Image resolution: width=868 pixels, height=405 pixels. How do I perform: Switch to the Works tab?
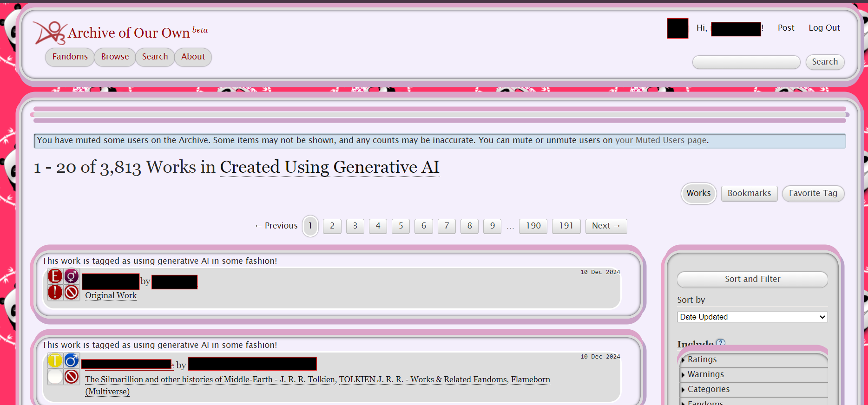[698, 193]
